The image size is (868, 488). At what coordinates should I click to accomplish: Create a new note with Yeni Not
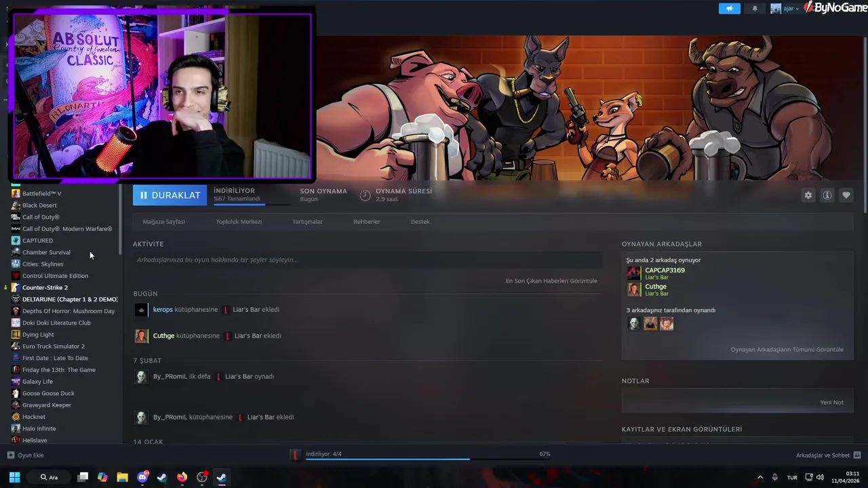pos(831,403)
